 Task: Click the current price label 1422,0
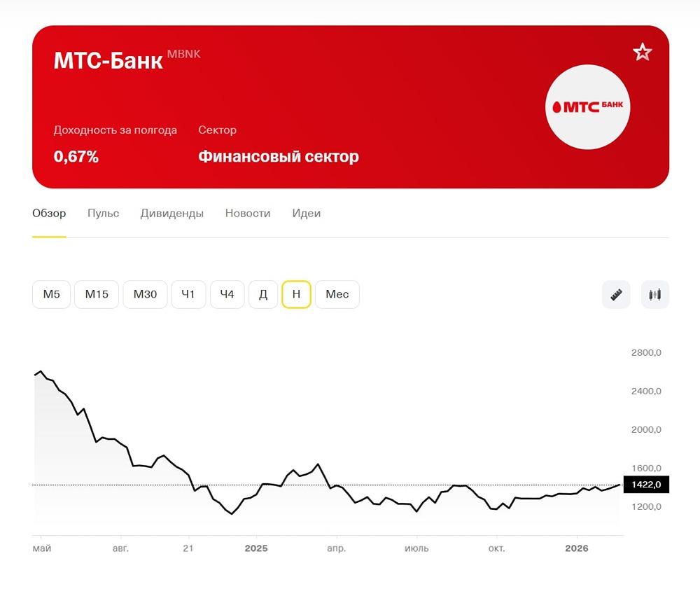pos(645,484)
